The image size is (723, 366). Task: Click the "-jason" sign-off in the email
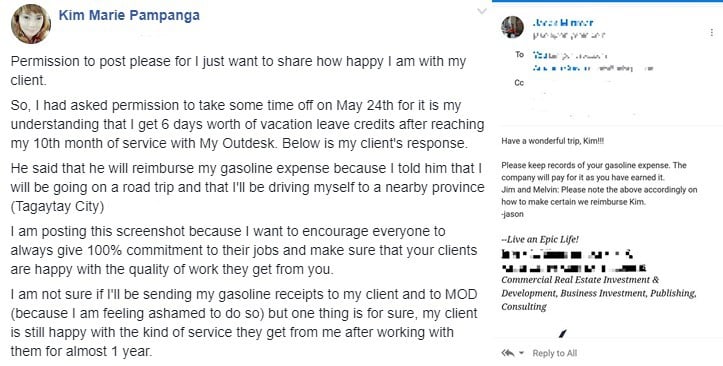[512, 214]
